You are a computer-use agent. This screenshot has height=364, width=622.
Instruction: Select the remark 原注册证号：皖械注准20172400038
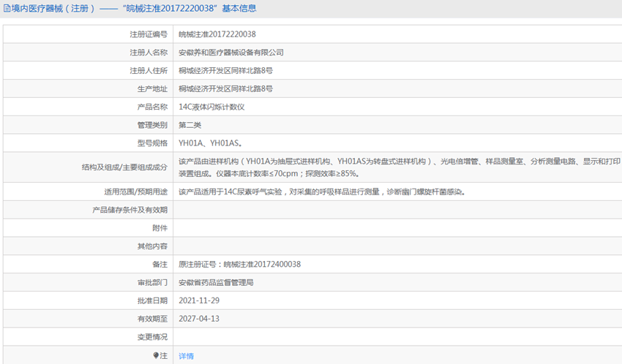click(x=239, y=265)
